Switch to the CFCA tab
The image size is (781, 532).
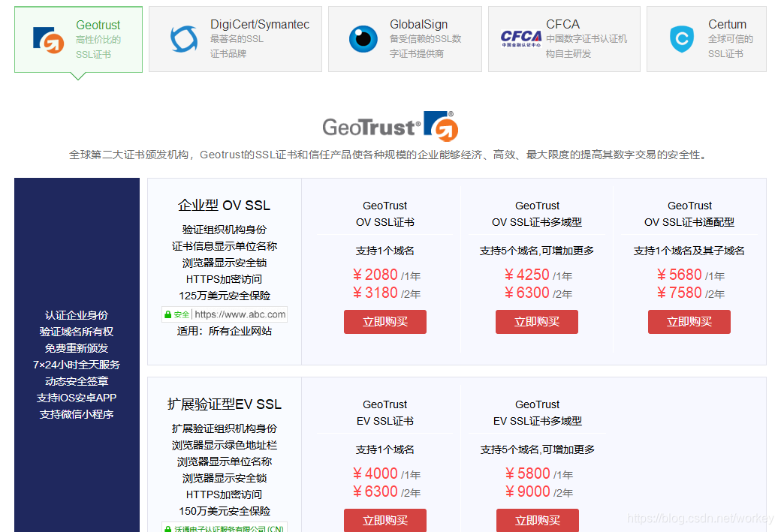click(x=564, y=39)
